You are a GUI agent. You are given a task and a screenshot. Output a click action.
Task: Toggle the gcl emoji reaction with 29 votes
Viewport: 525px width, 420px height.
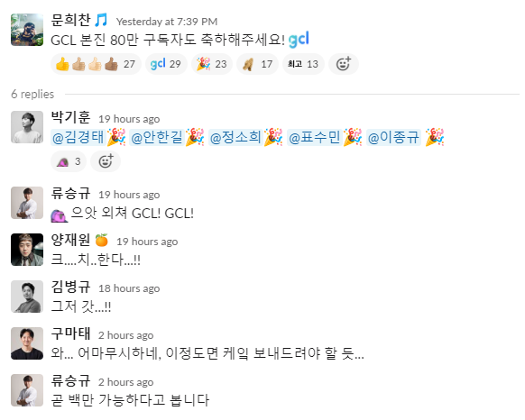[x=166, y=64]
